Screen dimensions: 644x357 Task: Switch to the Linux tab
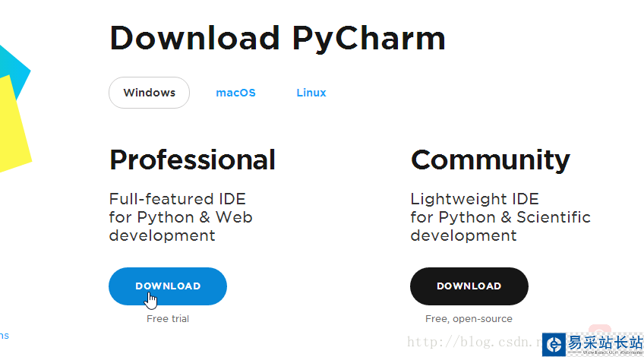(311, 93)
